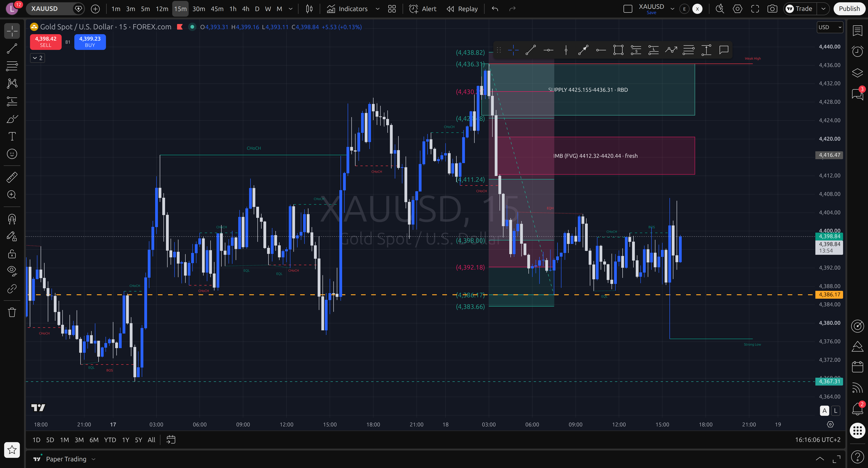This screenshot has width=868, height=468.
Task: Open the Indicators favorites dropdown arrow
Action: click(x=377, y=9)
